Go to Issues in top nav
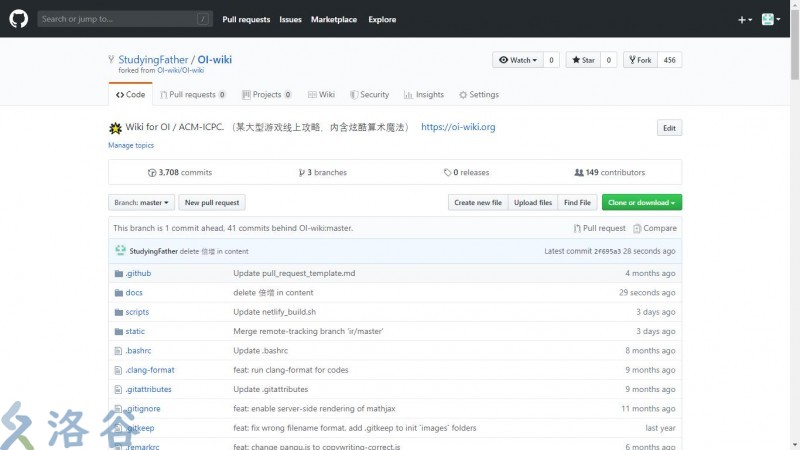 [x=290, y=19]
